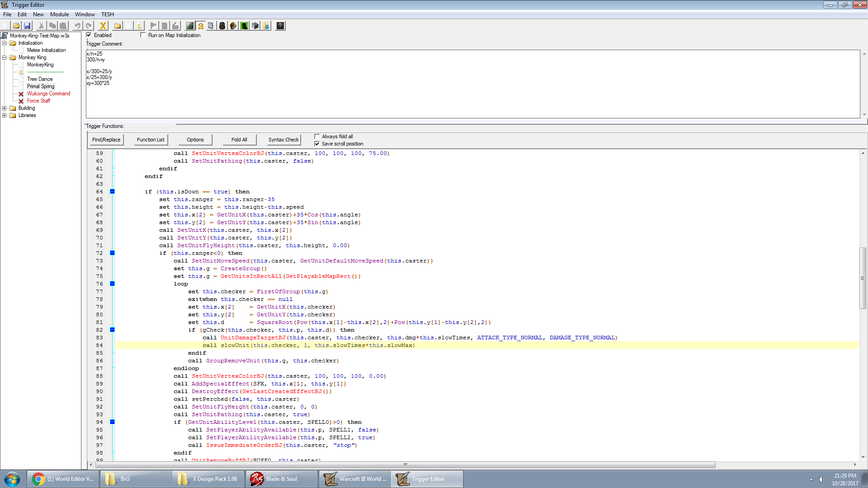Fold the if block at line 94

[113, 422]
